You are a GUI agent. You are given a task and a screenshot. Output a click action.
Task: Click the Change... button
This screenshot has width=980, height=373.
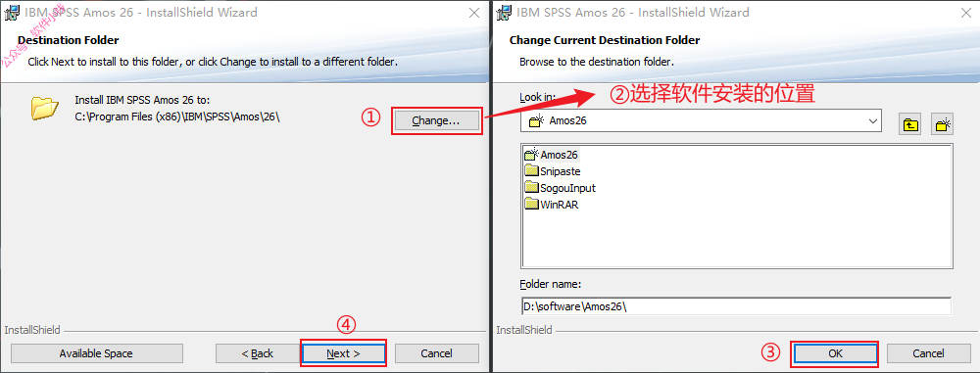coord(436,121)
